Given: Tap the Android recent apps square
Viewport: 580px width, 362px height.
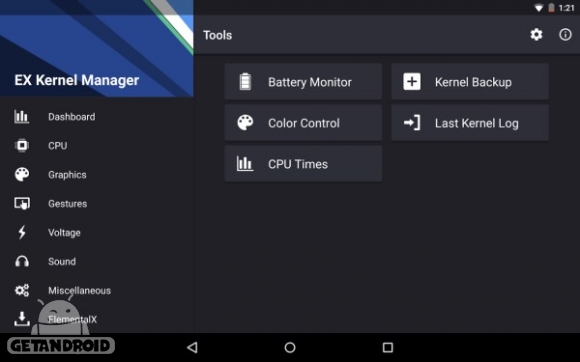Looking at the screenshot, I should [x=388, y=347].
